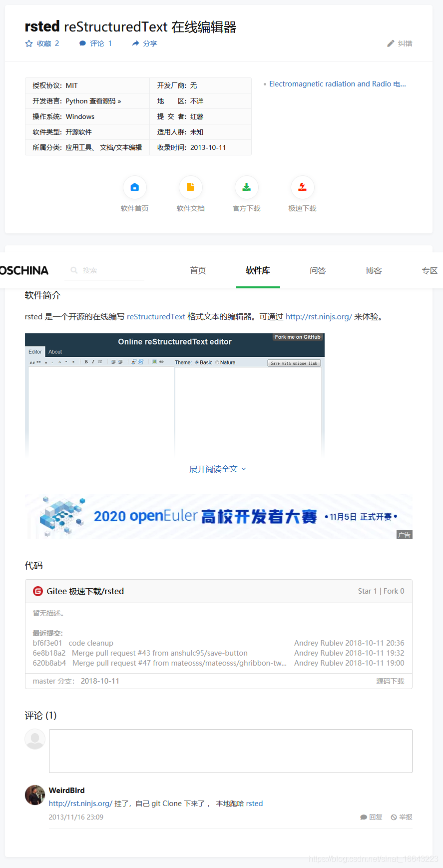Click the 收录时间 2013-10-11 cell

coord(200,147)
